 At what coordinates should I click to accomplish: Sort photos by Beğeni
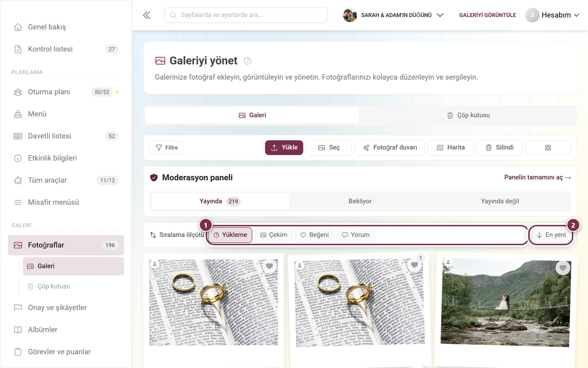click(314, 235)
